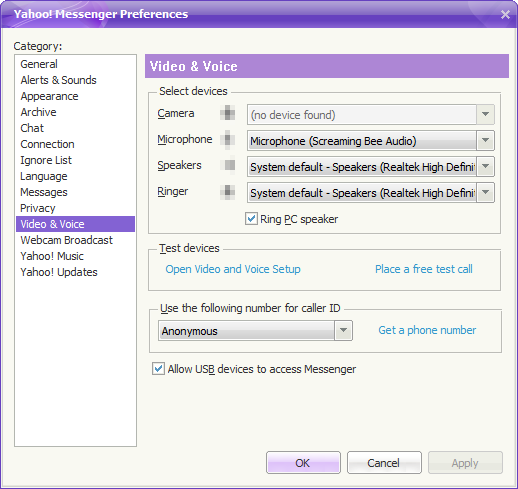Click the Microphone device icon
The width and height of the screenshot is (518, 489).
pos(228,139)
